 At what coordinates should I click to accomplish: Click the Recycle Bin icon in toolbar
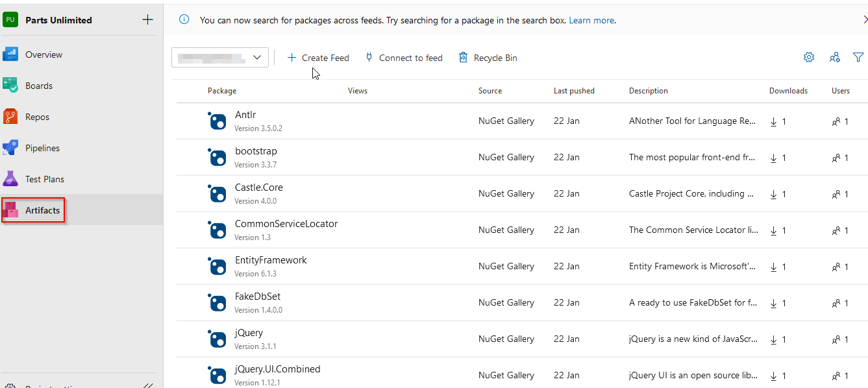point(463,58)
